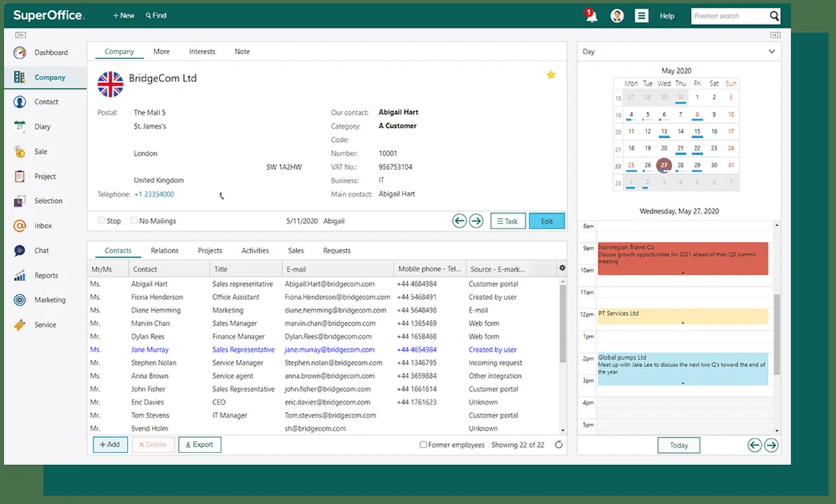Open the Activities tab
Image resolution: width=836 pixels, height=504 pixels.
tap(255, 251)
